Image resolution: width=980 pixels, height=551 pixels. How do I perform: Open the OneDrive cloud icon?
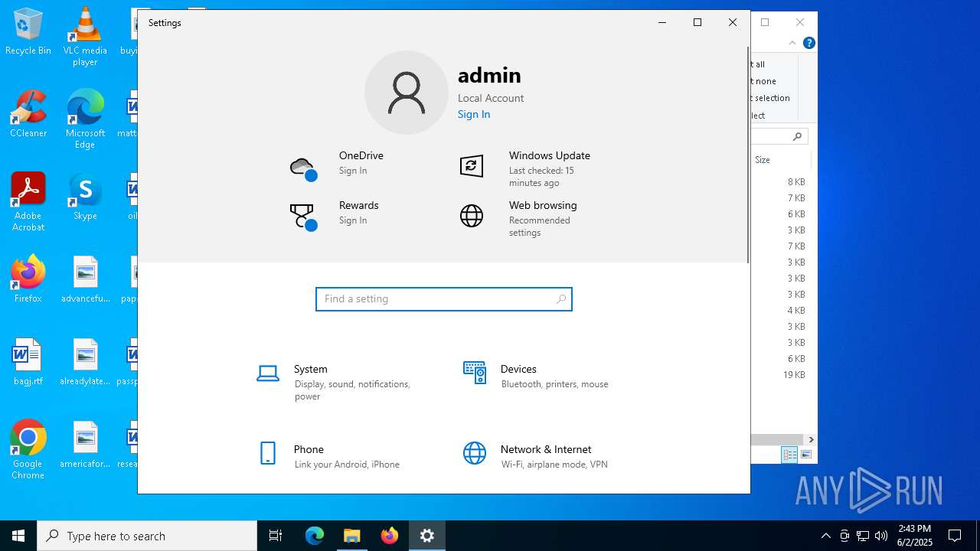[303, 168]
